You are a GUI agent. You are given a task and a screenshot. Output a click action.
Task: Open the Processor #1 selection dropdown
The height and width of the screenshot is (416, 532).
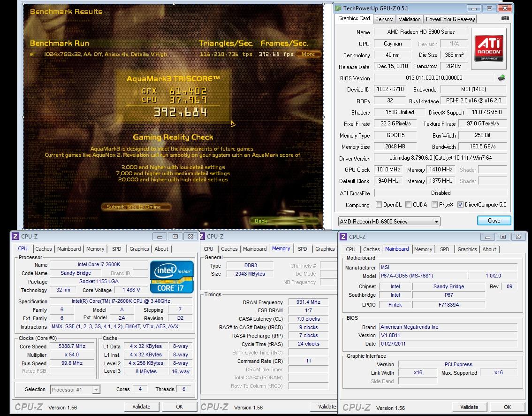click(75, 390)
